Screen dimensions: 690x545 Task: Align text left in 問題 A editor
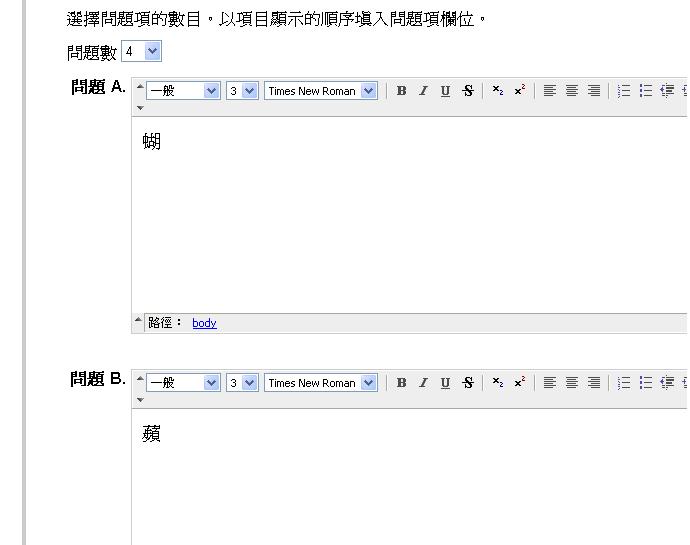tap(550, 91)
